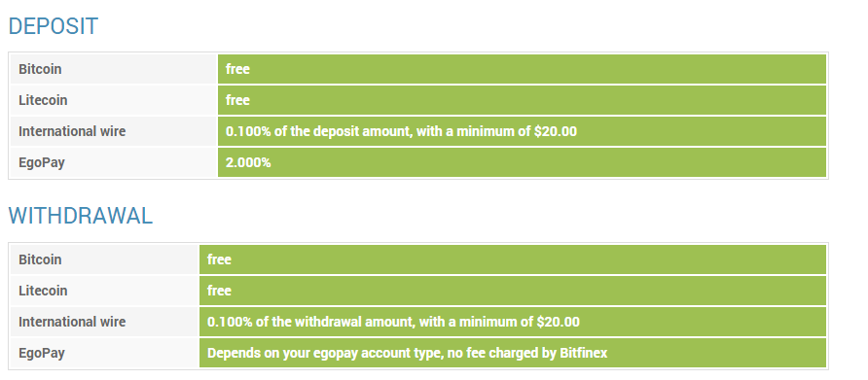Click EgoPay label in the deposit table
Viewport: 868px width, 380px height.
[x=42, y=162]
